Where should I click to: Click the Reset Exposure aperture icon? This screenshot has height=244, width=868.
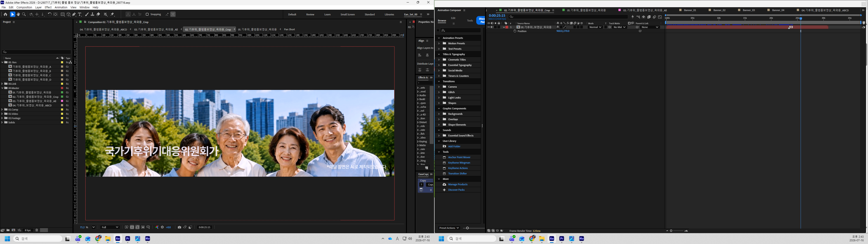163,227
